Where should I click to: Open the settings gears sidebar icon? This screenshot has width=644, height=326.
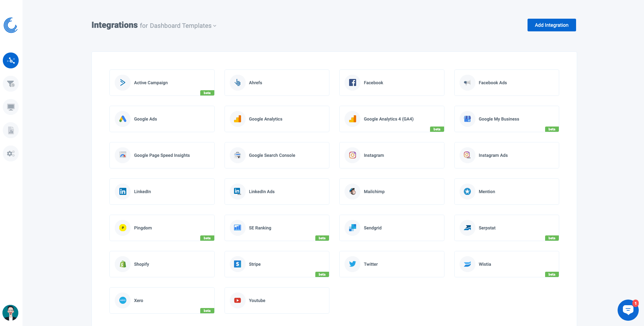click(x=11, y=154)
